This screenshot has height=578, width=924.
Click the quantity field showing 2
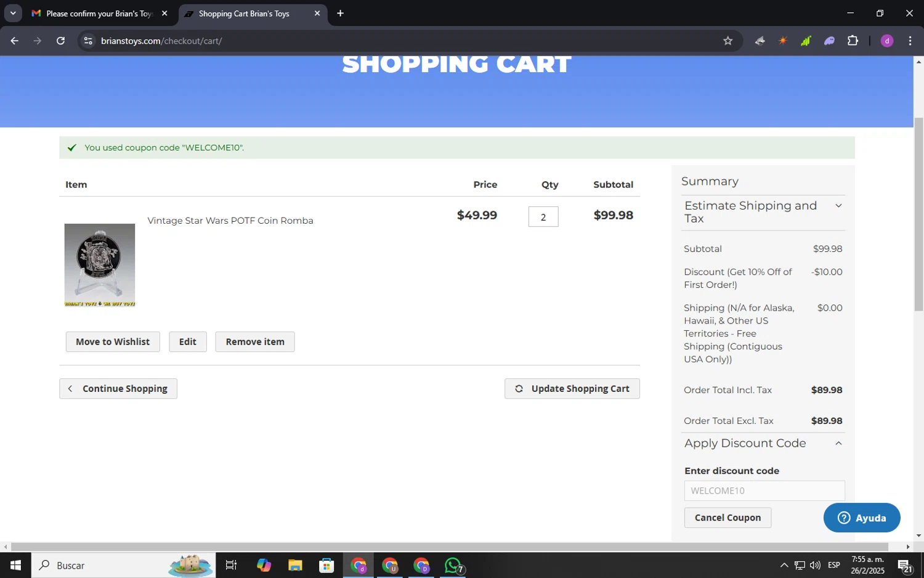pos(543,217)
